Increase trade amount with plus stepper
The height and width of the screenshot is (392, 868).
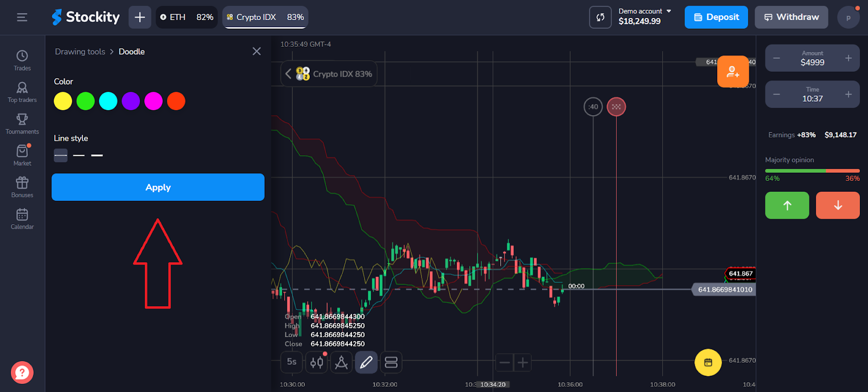click(848, 58)
